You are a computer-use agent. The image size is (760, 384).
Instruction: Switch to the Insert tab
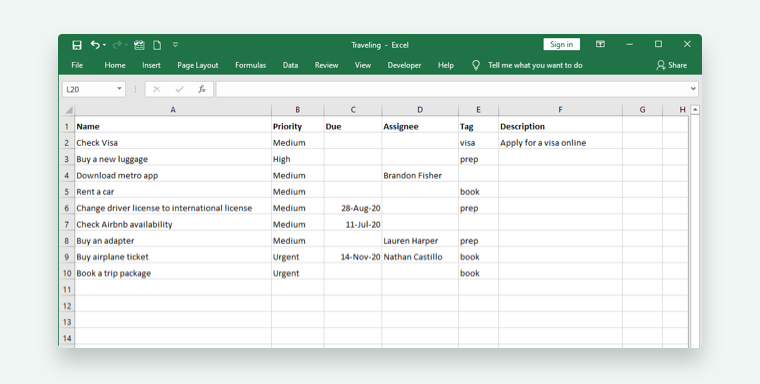pos(151,65)
